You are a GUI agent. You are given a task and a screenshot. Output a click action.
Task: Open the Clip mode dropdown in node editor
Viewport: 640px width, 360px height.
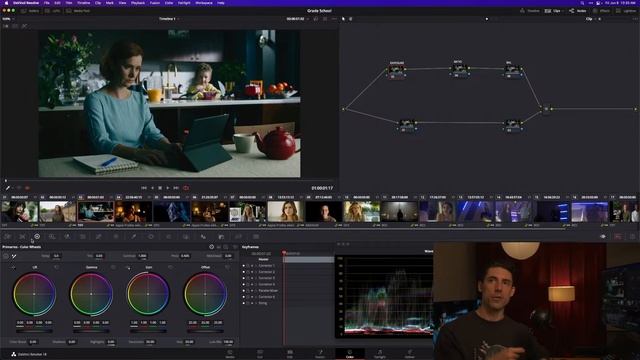(591, 19)
